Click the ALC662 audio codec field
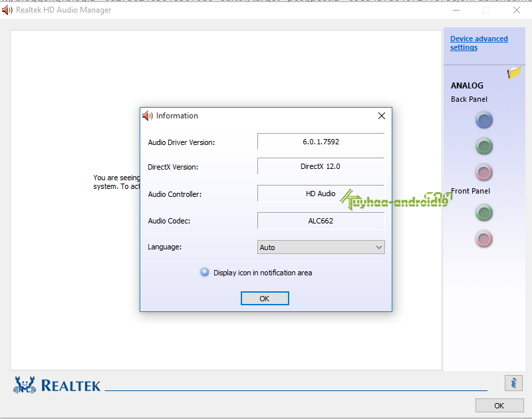 tap(321, 221)
